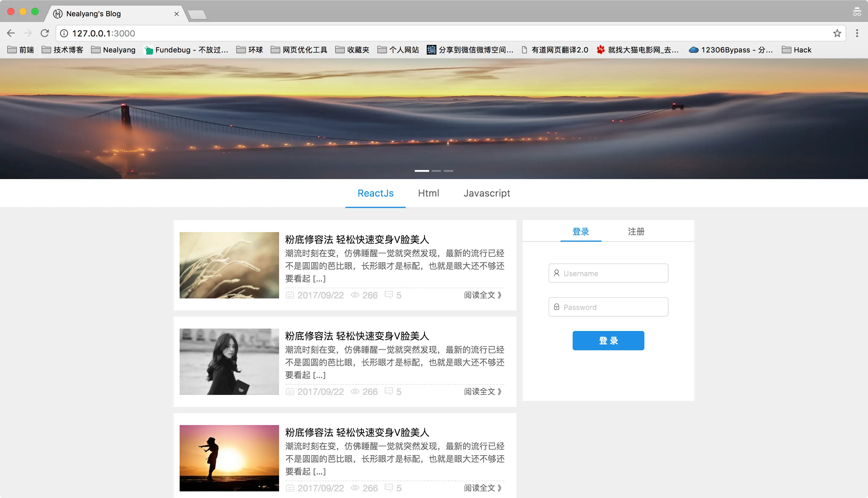The height and width of the screenshot is (498, 868).
Task: Expand 技术博客 bookmarks folder
Action: 62,50
